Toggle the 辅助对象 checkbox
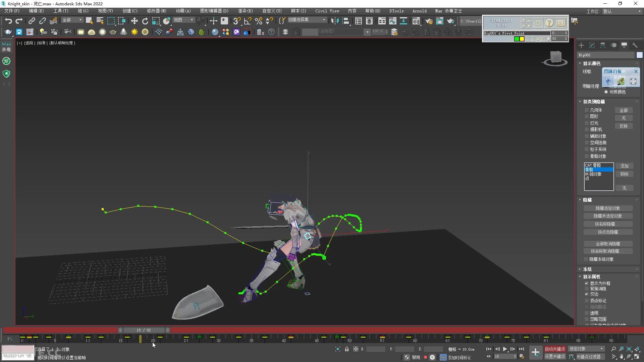 [x=587, y=136]
